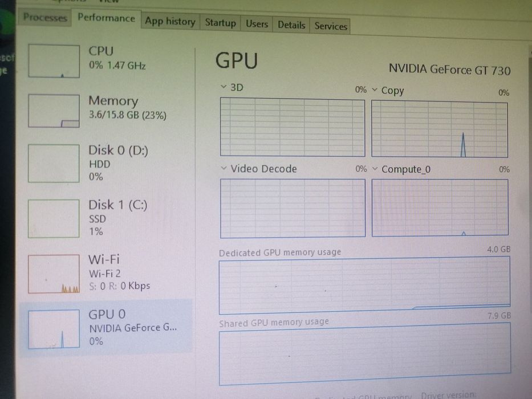Open the Video Decode engine dropdown chevron
Viewport: 532px width, 399px height.
pos(224,168)
